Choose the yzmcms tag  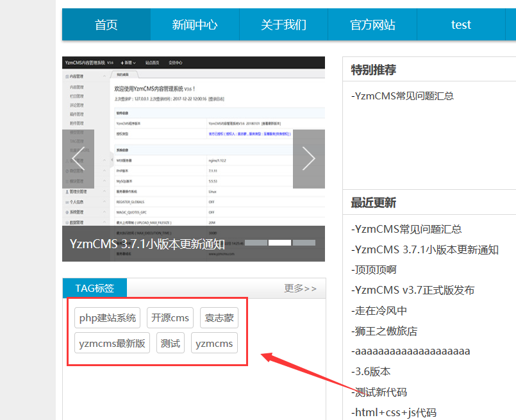214,343
